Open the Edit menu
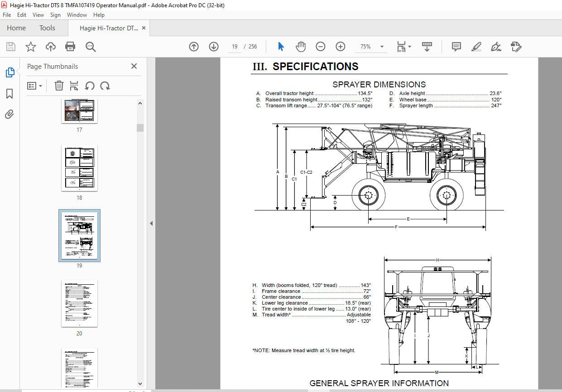562x392 pixels. point(22,15)
